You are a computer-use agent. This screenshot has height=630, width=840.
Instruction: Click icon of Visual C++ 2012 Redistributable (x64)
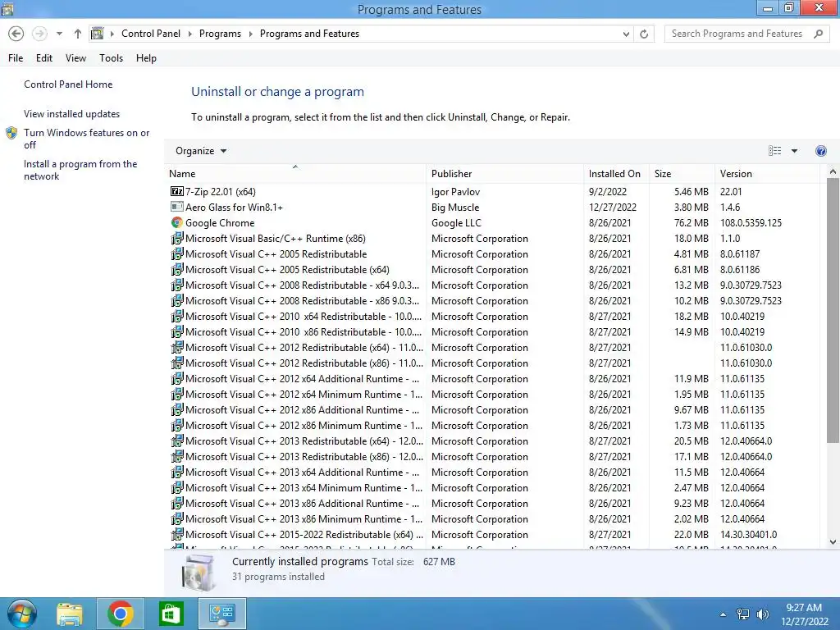[x=177, y=347]
